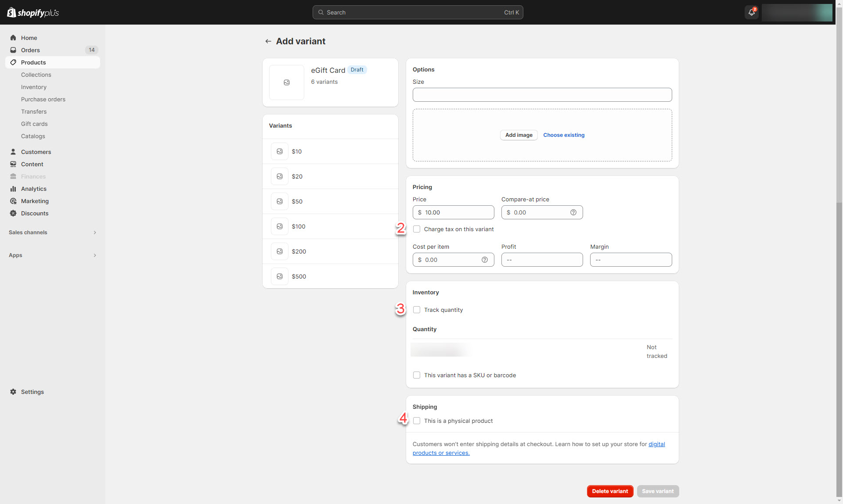
Task: Check the Track quantity checkbox
Action: coord(417,310)
